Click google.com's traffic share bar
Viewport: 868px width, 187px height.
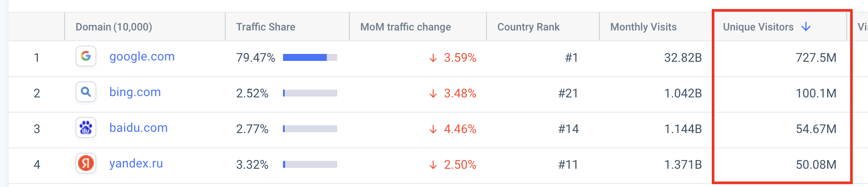[310, 57]
